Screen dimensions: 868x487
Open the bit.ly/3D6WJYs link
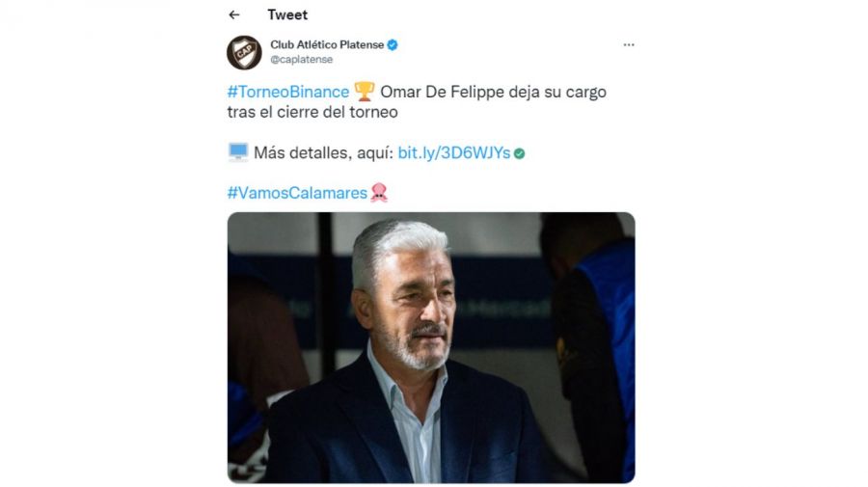point(454,152)
